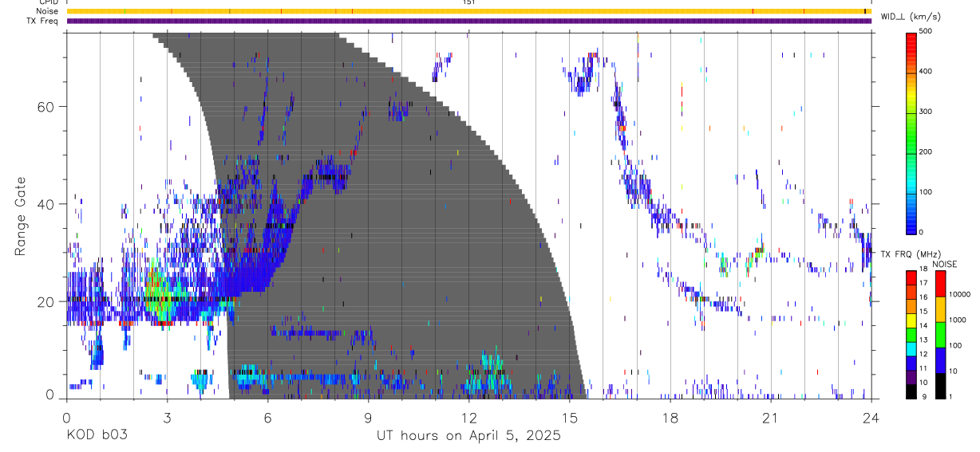This screenshot has width=980, height=452.
Task: Select the 17 MHz tick label
Action: tap(924, 283)
